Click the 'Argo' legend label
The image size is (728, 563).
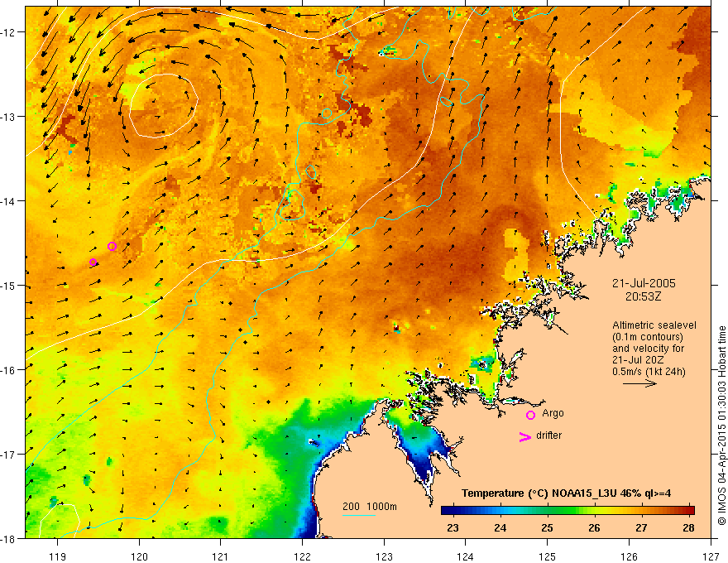point(553,413)
